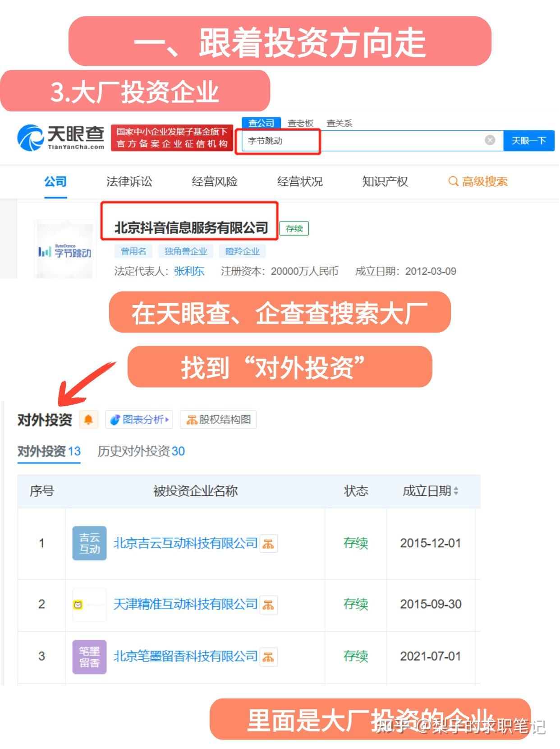Switch to 查老板 search tab
This screenshot has height=749, width=560.
pyautogui.click(x=300, y=123)
